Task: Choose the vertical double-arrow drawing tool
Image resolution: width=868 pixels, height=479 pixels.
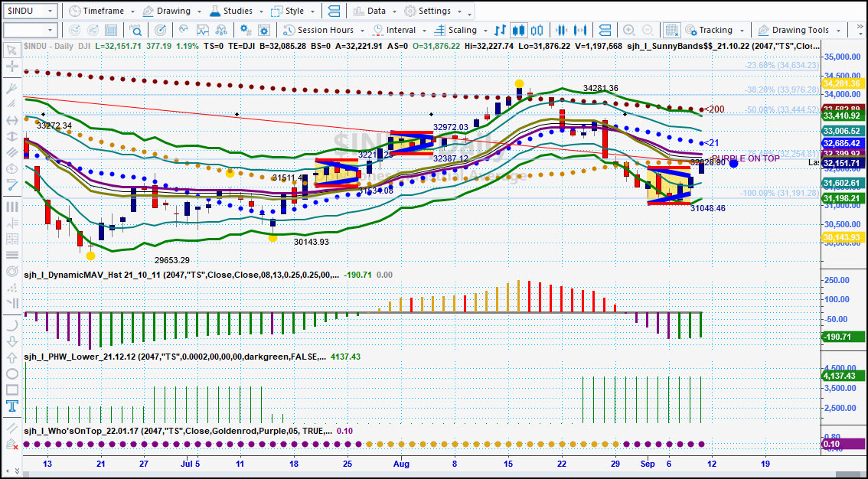Action: (11, 137)
